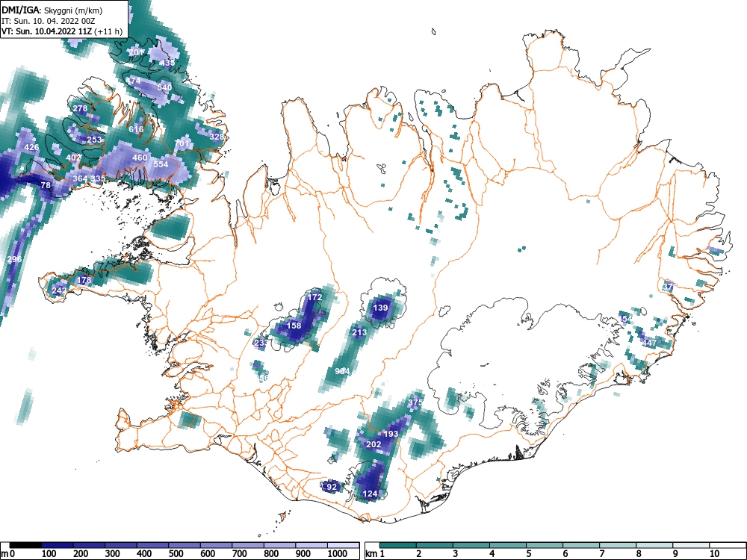The height and width of the screenshot is (560, 747).
Task: Click the visibility value 193
Action: point(391,434)
